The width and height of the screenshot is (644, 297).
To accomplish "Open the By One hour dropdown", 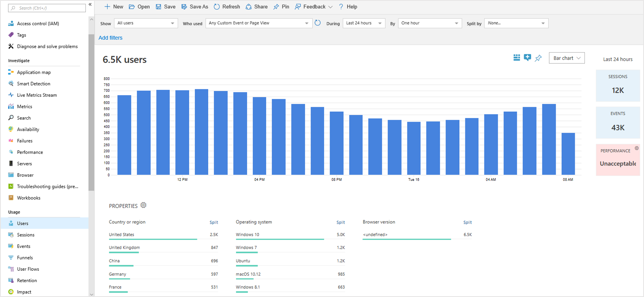I will coord(430,23).
